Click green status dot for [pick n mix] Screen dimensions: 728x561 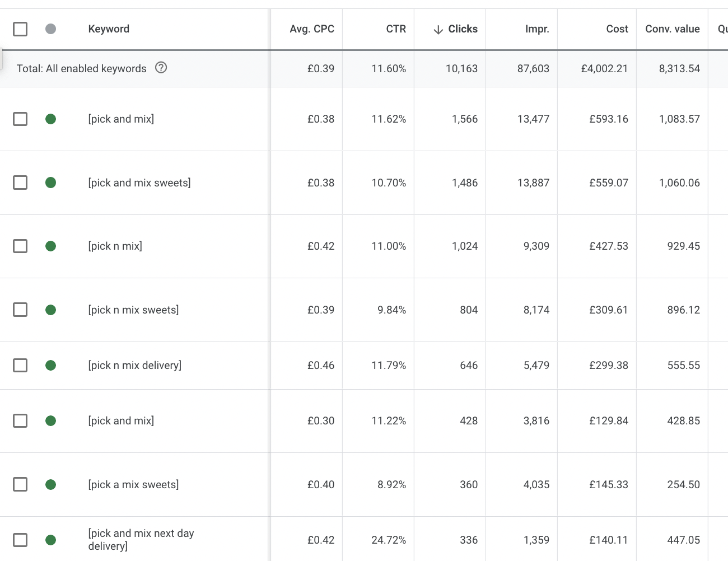(x=50, y=246)
